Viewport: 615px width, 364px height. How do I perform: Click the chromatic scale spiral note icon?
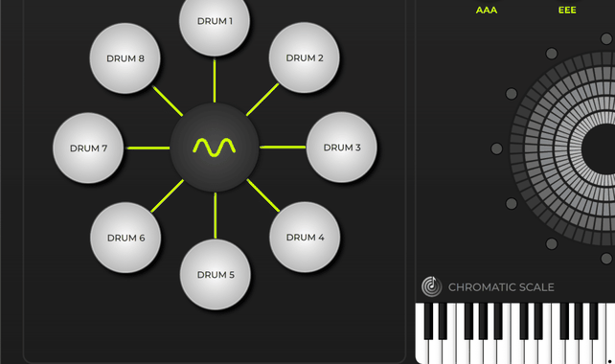click(x=431, y=286)
